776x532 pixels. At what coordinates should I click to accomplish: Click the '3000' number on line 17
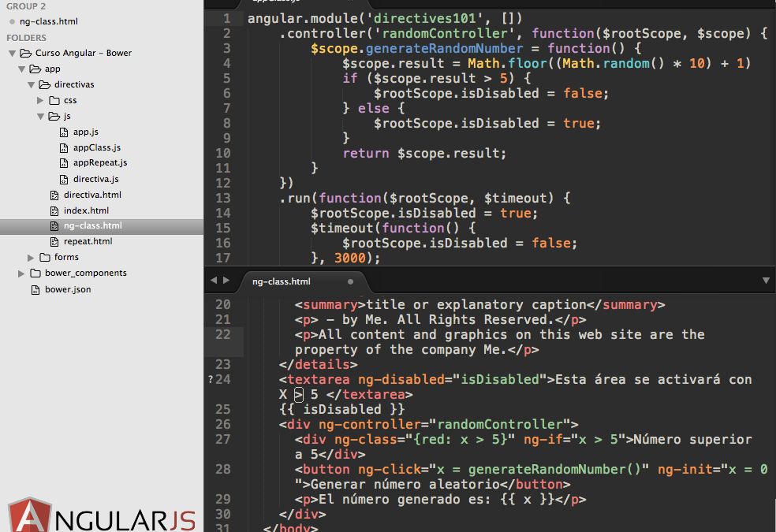click(x=350, y=258)
